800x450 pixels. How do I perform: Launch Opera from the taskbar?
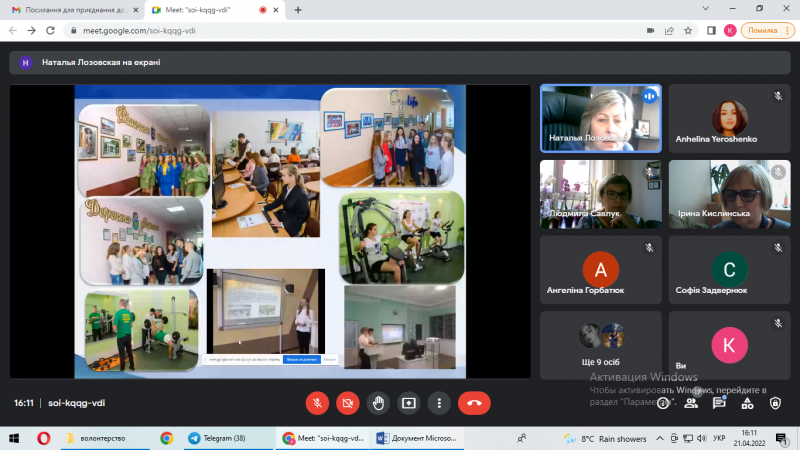coord(43,438)
